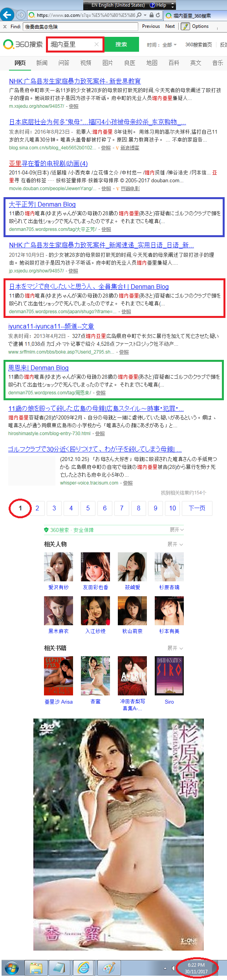Expand the 相关书籍 section
The image size is (227, 980).
point(175,648)
